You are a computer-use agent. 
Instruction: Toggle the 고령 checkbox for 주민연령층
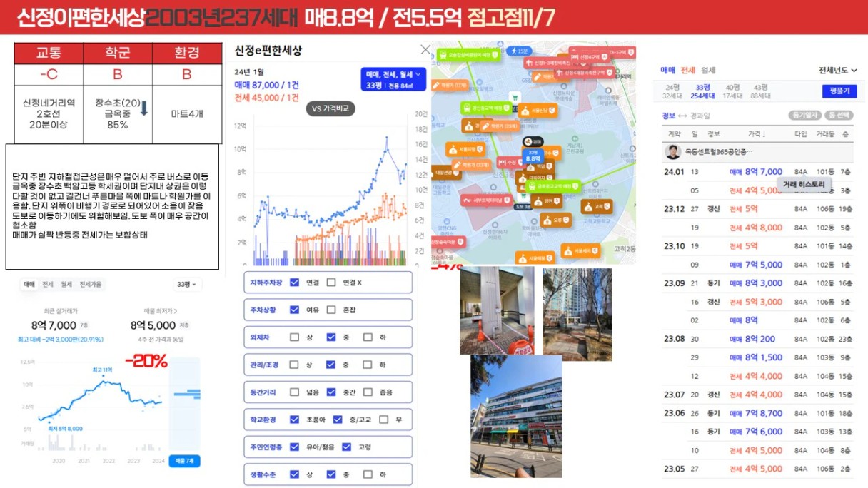pyautogui.click(x=347, y=447)
